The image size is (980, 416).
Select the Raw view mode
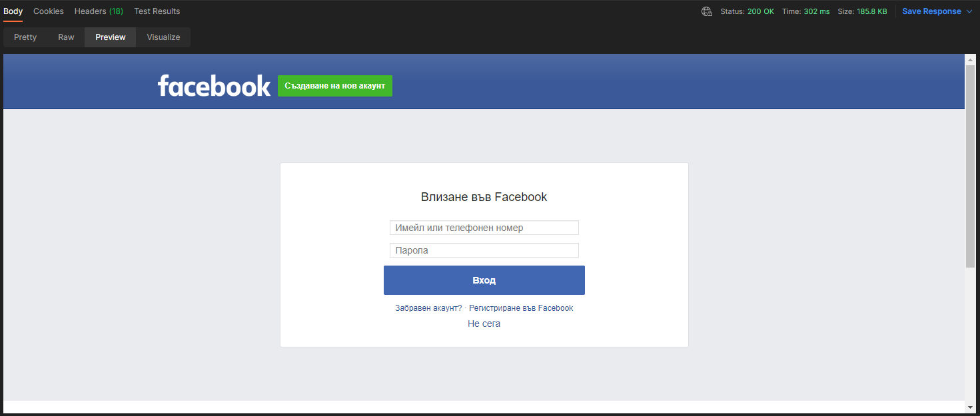[66, 37]
